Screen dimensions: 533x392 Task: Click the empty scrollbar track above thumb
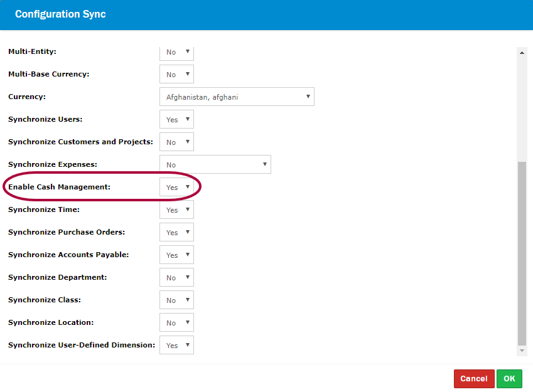coord(522,107)
